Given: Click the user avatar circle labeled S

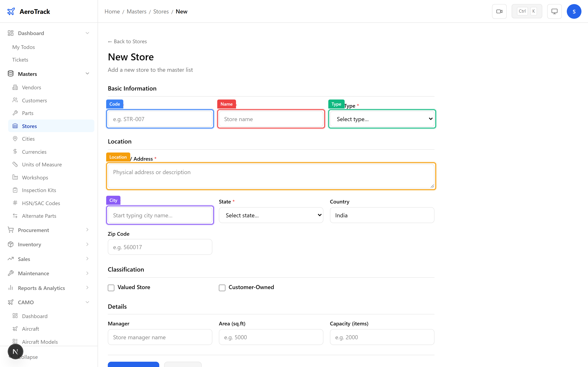Looking at the screenshot, I should point(574,11).
